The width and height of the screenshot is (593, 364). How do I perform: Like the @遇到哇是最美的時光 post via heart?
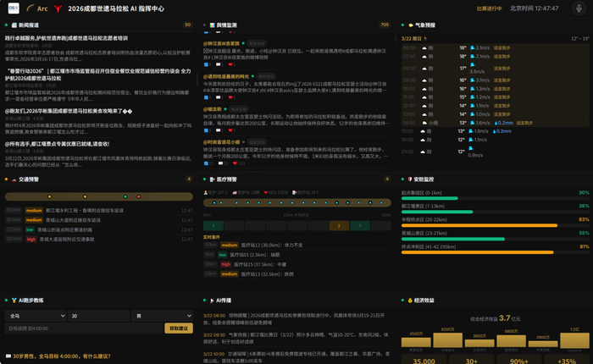point(230,97)
